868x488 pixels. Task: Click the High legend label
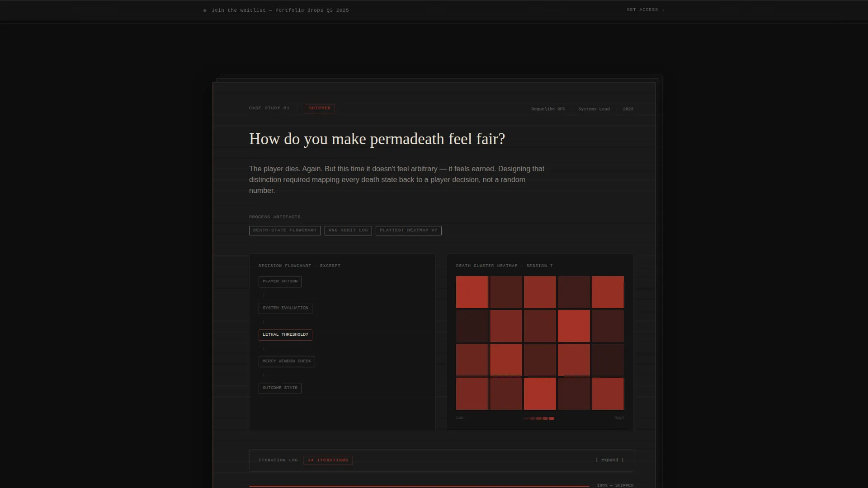point(619,418)
